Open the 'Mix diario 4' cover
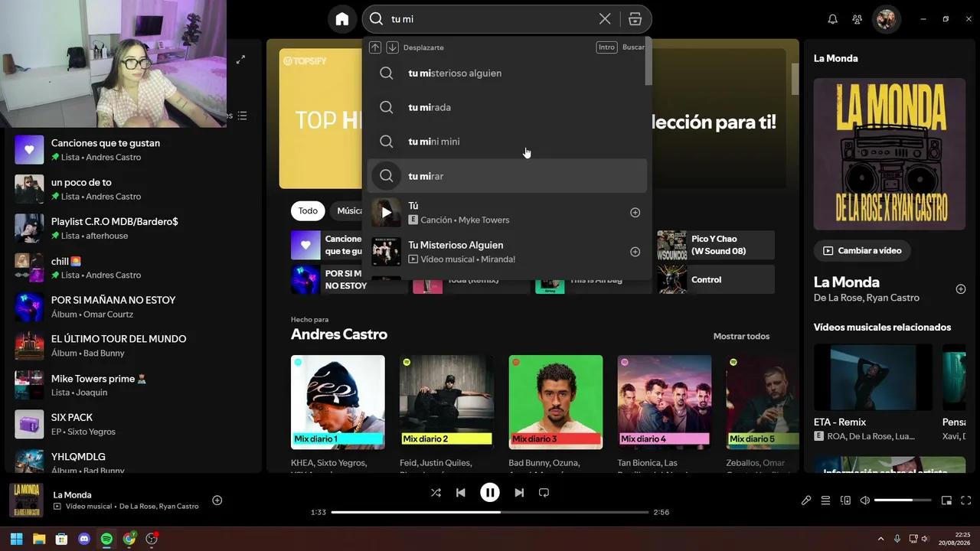Screen dimensions: 980x551 click(x=665, y=402)
